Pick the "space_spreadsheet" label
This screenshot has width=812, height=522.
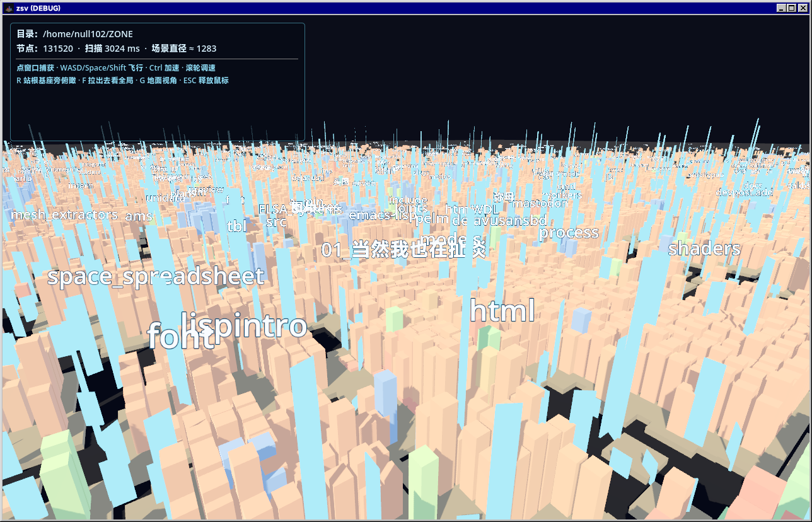[156, 276]
